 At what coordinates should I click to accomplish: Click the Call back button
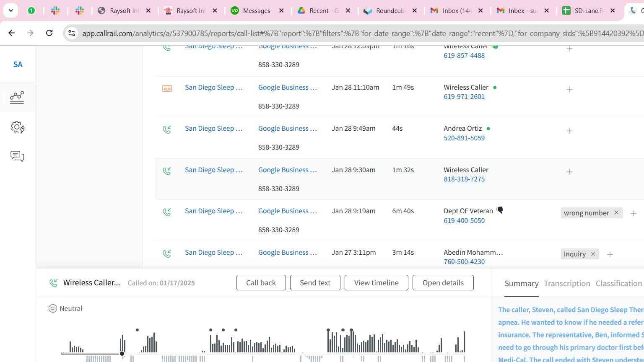click(x=261, y=283)
